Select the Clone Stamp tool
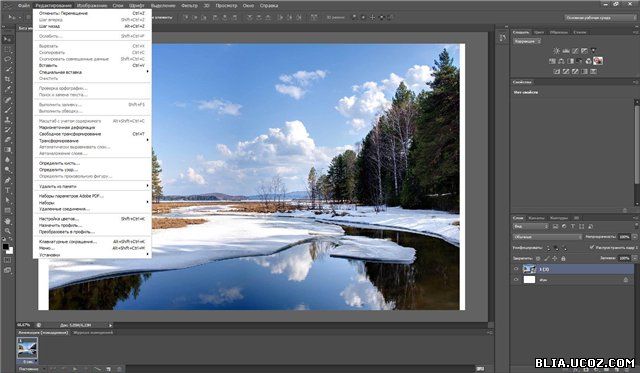Image resolution: width=640 pixels, height=373 pixels. click(8, 120)
